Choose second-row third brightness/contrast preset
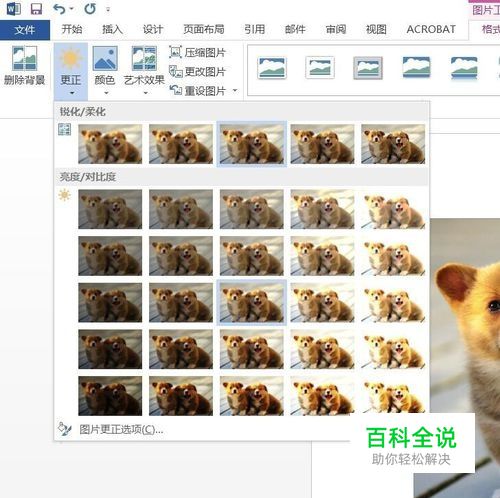 pos(252,256)
